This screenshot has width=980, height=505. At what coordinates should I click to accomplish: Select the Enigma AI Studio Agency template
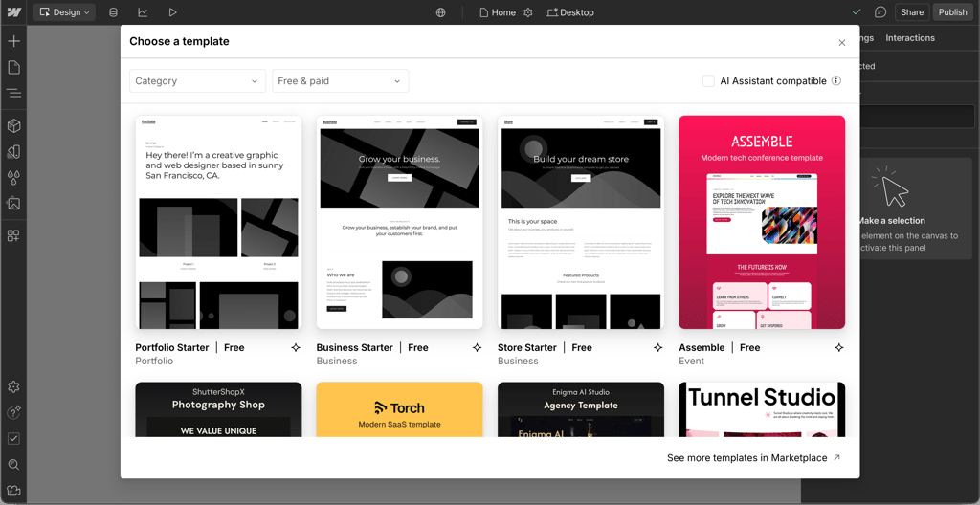(581, 409)
